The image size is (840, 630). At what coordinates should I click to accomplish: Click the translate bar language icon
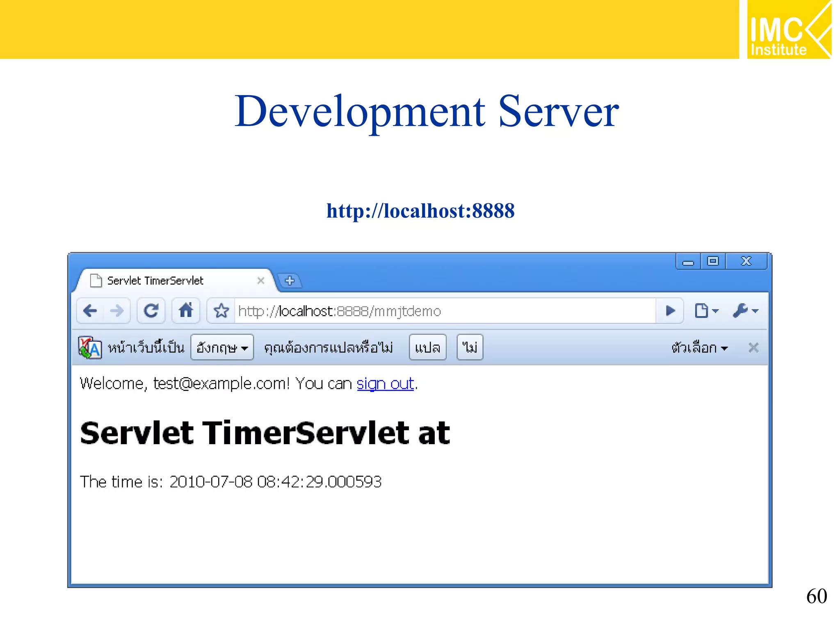tap(90, 348)
